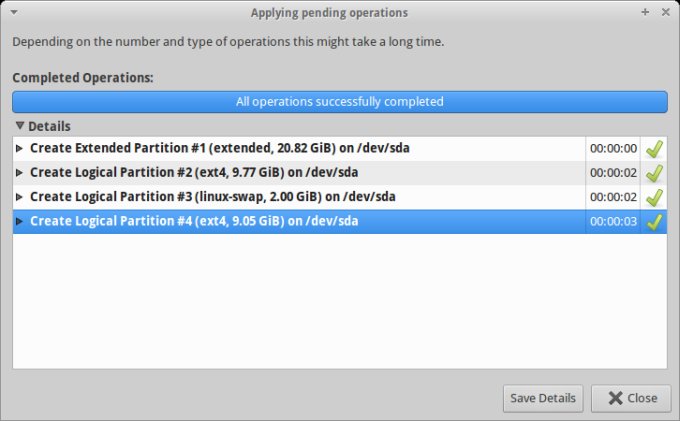Image resolution: width=680 pixels, height=421 pixels.
Task: Click the 00:00:03 elapsed time cell
Action: [613, 222]
